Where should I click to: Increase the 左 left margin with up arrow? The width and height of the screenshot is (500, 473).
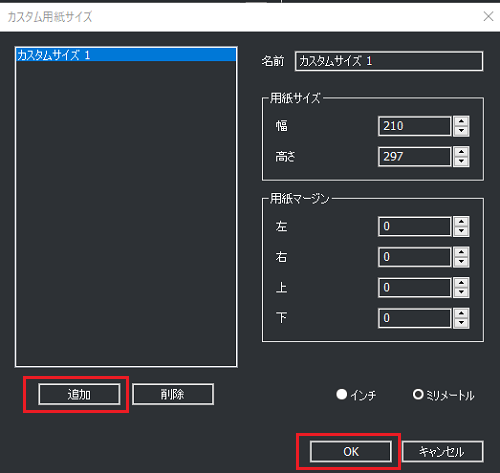461,222
